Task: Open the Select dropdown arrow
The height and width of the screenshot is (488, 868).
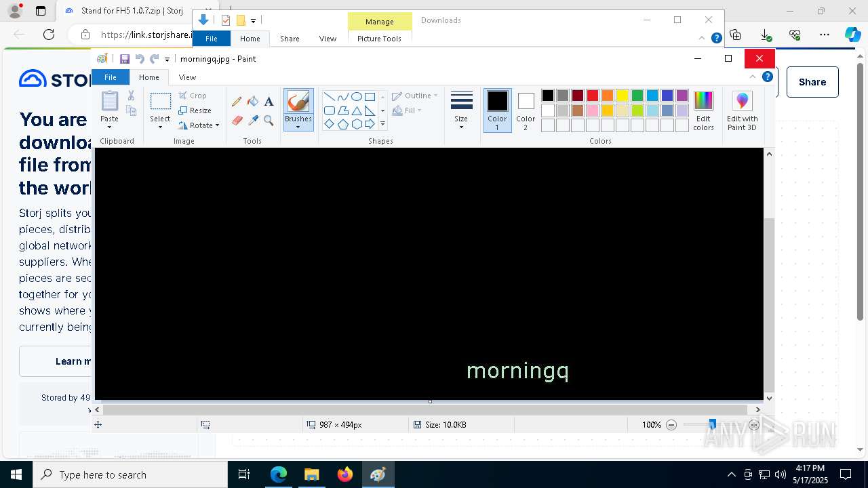Action: 160,127
